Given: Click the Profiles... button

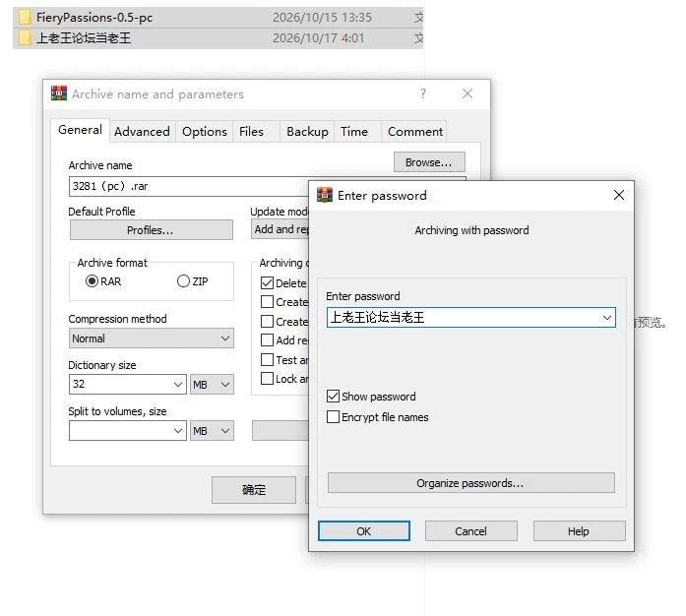Looking at the screenshot, I should point(151,230).
